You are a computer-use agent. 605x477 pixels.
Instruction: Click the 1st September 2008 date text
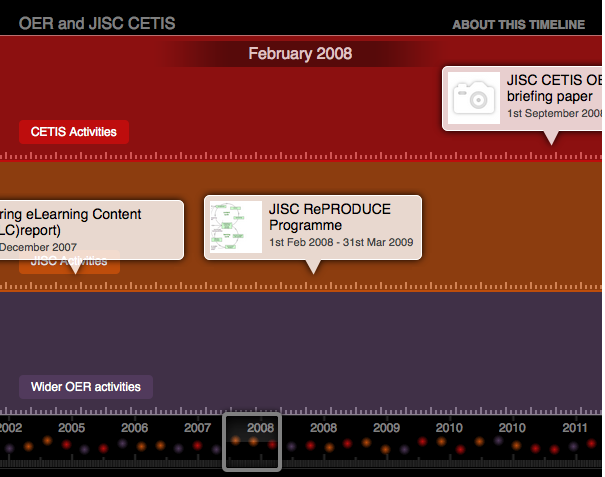click(x=554, y=113)
